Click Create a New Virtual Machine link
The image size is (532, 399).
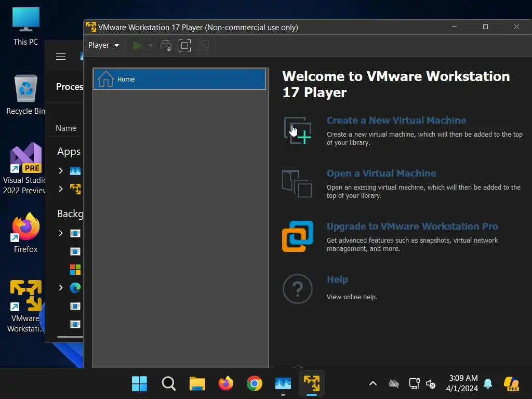396,121
